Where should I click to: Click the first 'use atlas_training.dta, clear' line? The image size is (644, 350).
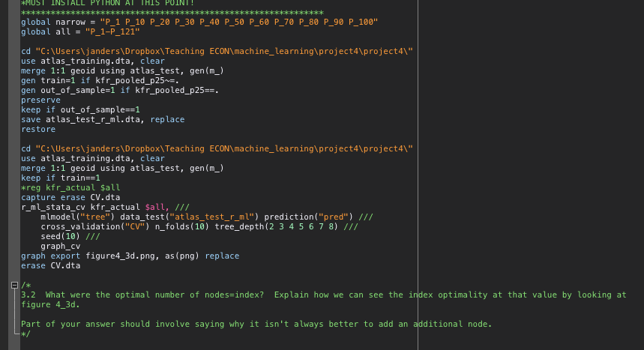tap(93, 61)
